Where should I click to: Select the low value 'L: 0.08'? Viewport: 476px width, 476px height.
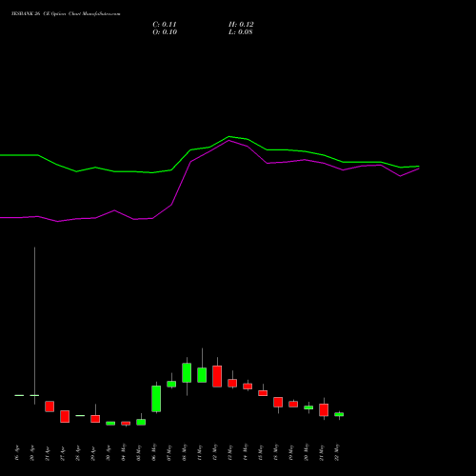[241, 32]
